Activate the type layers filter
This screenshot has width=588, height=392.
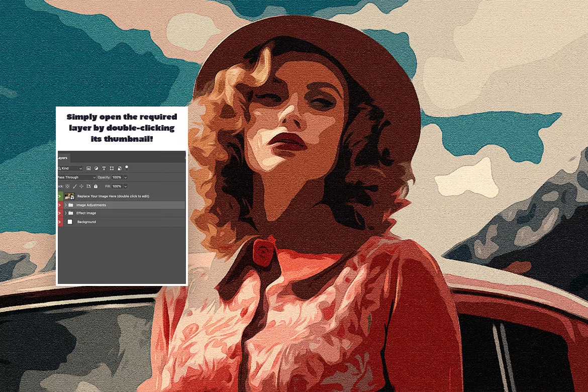tap(104, 168)
